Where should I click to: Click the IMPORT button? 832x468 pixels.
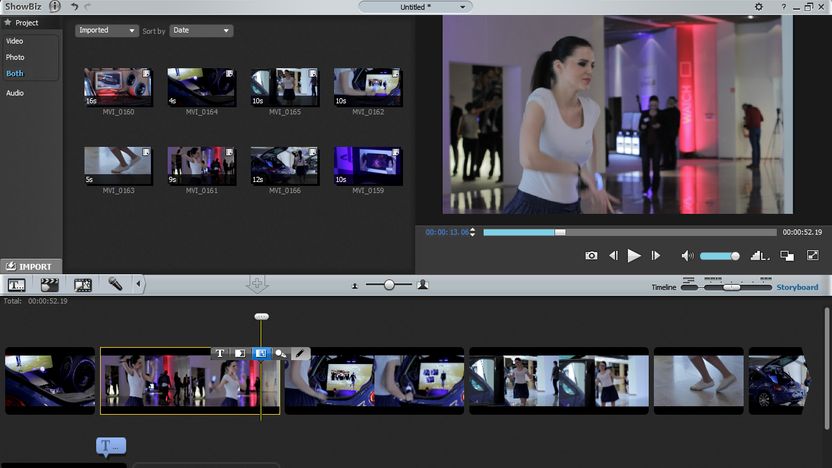31,266
